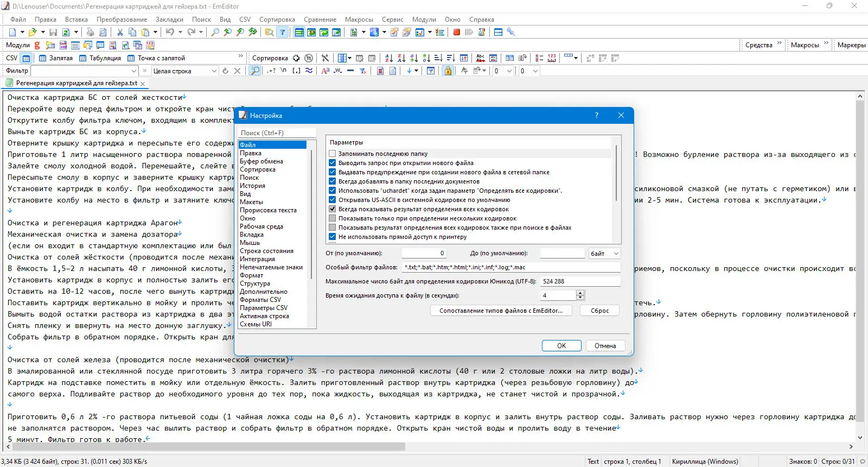This screenshot has width=868, height=467.
Task: Select 'Прорисовка текста' settings category
Action: pos(268,210)
